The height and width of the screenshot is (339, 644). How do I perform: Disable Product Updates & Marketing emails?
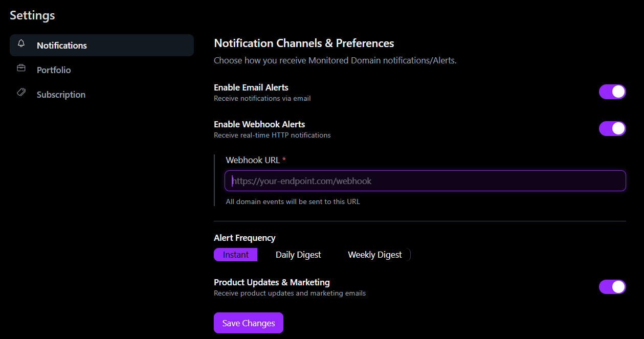tap(612, 287)
